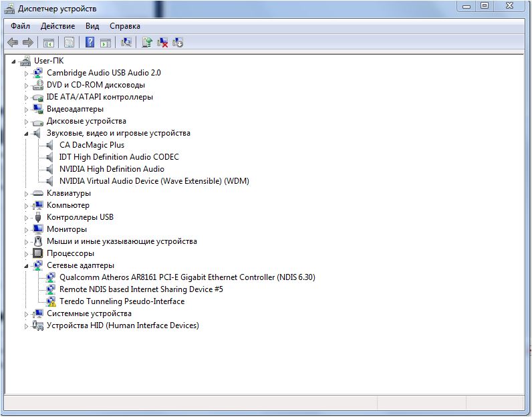Select Qualcomm Atheros AR8161 Ethernet Controller
532x417 pixels.
coord(186,277)
